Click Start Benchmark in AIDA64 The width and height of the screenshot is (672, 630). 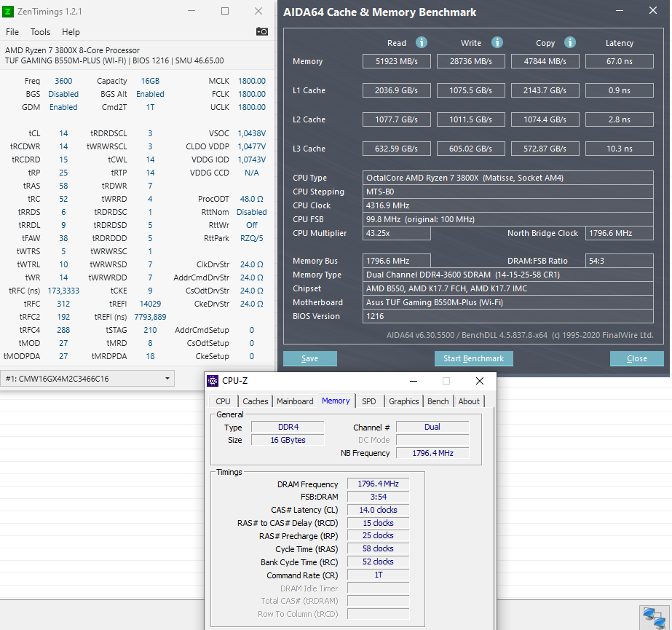pyautogui.click(x=473, y=358)
